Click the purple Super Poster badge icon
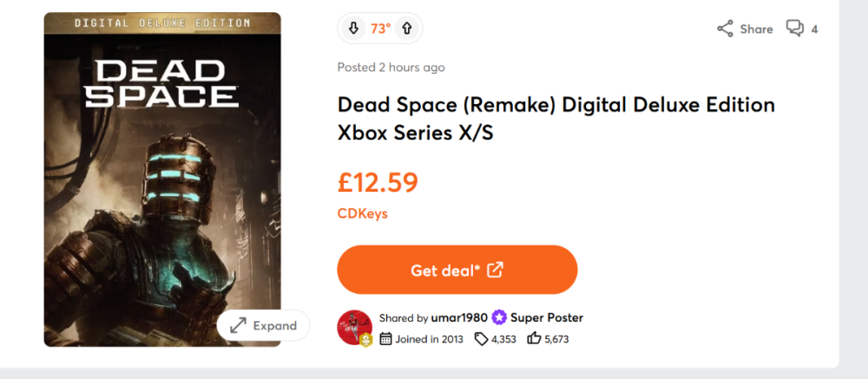868x379 pixels. [x=499, y=317]
